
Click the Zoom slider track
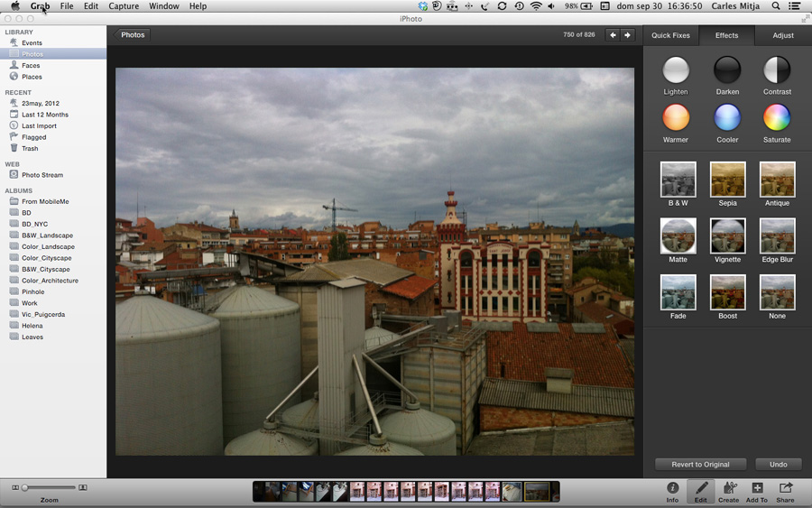coord(50,488)
